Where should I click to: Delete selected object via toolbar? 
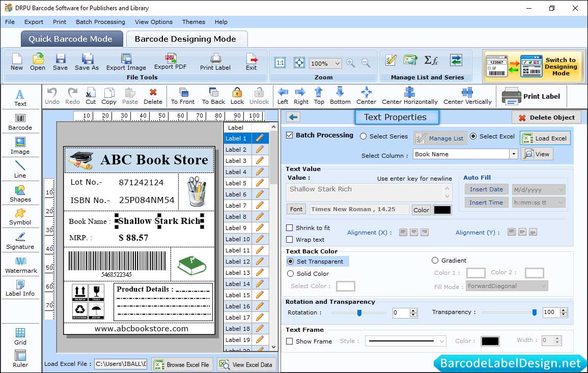coord(153,96)
